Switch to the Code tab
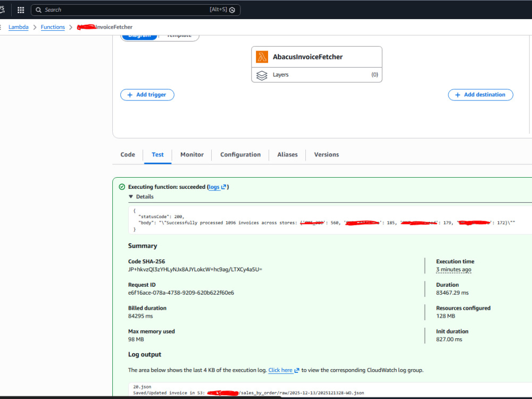 coord(128,155)
